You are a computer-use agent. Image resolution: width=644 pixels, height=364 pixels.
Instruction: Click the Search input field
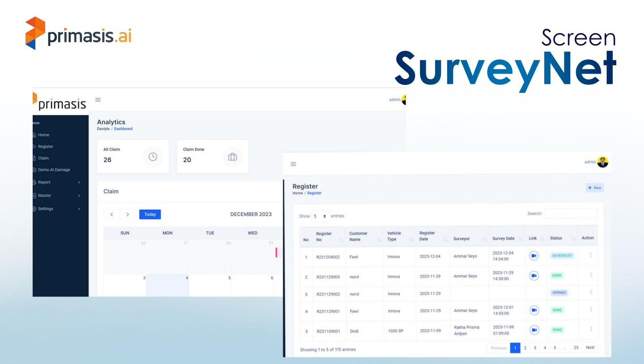pos(570,213)
